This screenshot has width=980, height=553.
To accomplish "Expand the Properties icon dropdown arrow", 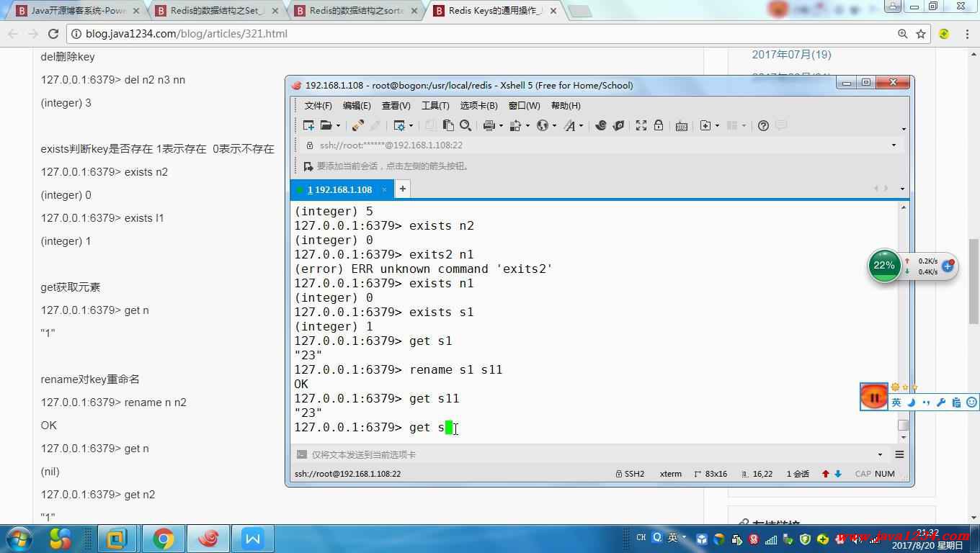I will (411, 126).
